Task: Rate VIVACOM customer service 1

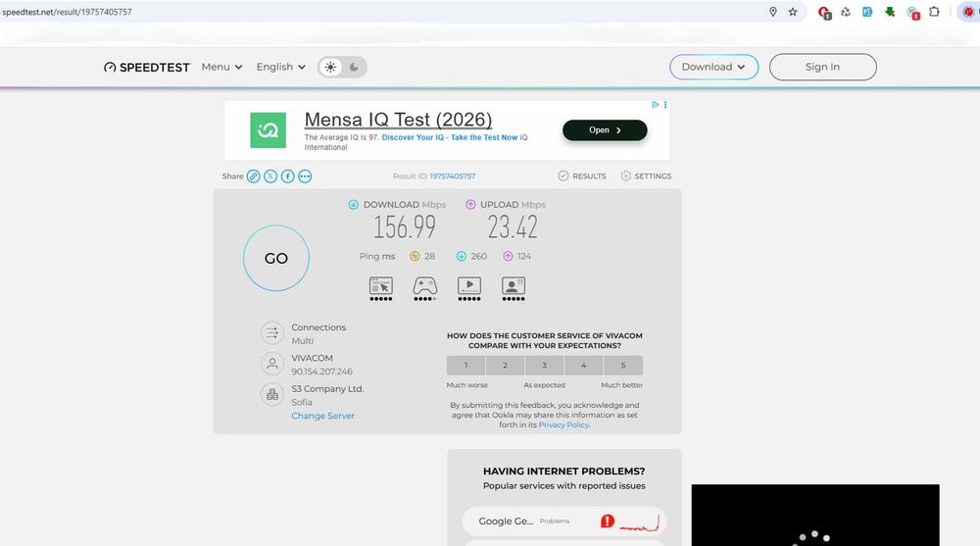Action: pos(465,366)
